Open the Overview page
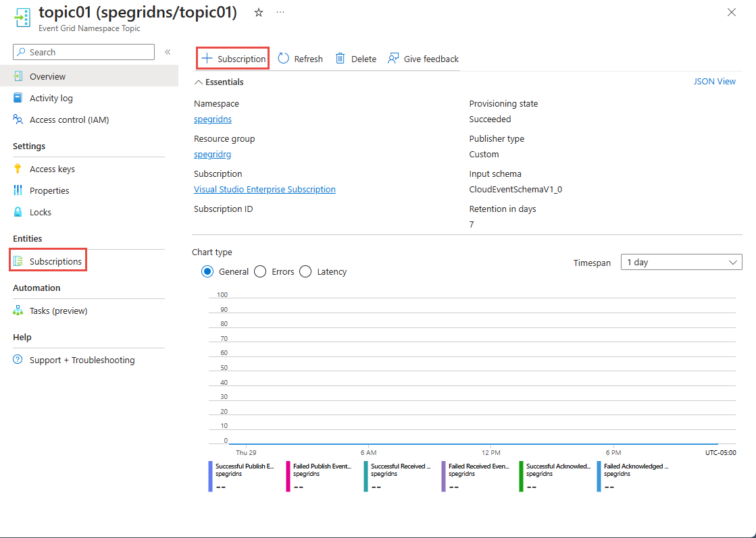 tap(89, 76)
